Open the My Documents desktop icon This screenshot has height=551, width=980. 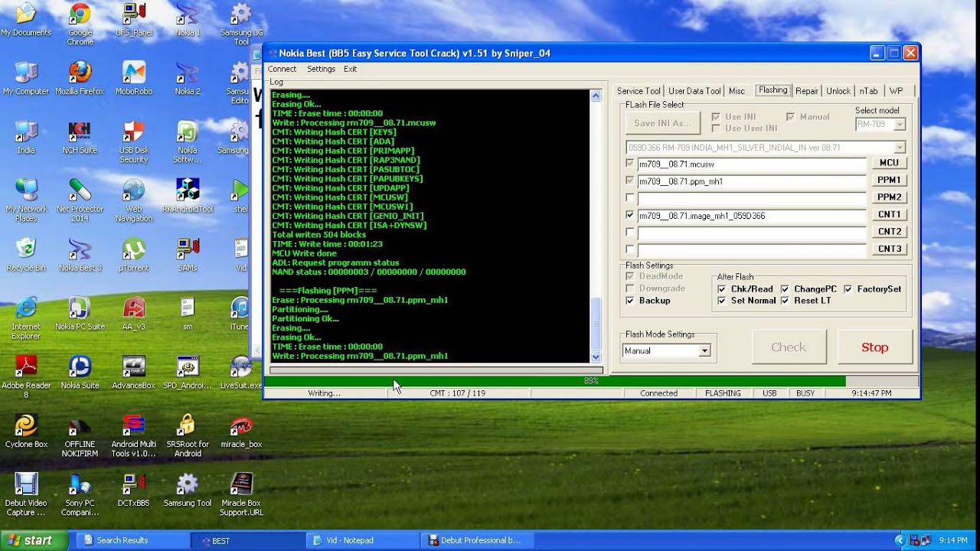click(26, 20)
